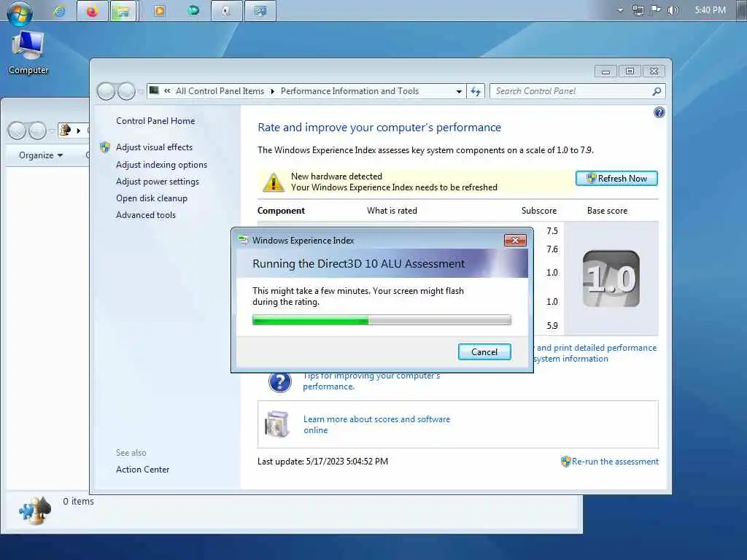Open the Windows Start orb

click(x=20, y=13)
